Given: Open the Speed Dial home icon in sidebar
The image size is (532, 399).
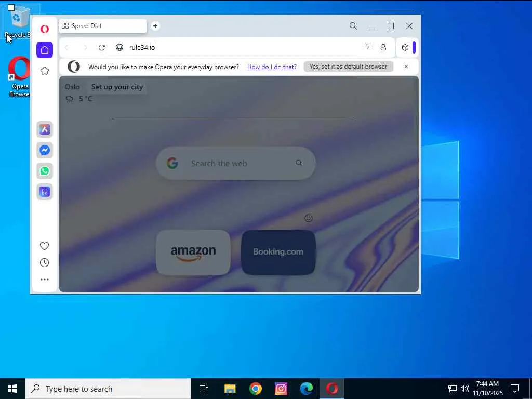Looking at the screenshot, I should (x=45, y=50).
